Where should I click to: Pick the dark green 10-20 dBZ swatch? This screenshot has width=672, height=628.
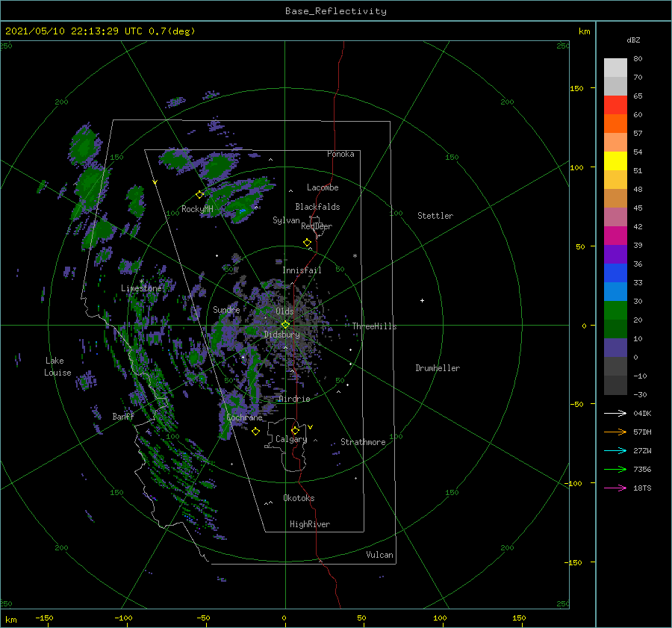[x=615, y=329]
